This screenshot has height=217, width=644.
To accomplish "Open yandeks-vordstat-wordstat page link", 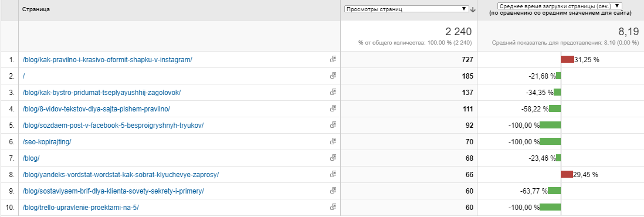I will pos(121,175).
